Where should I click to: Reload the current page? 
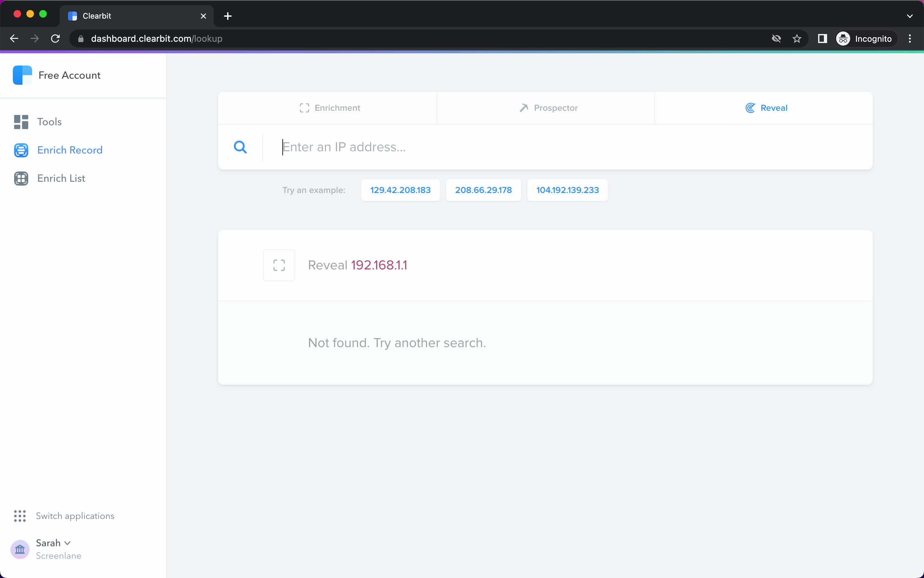coord(56,39)
